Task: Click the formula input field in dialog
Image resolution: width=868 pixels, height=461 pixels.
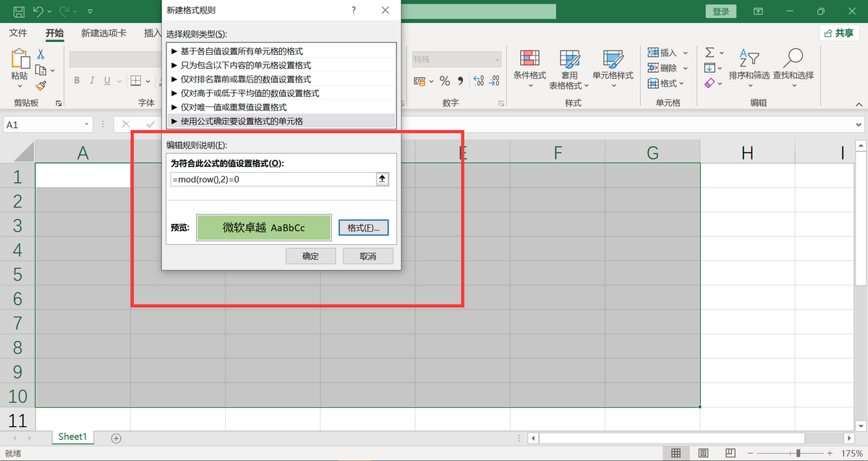Action: tap(273, 179)
